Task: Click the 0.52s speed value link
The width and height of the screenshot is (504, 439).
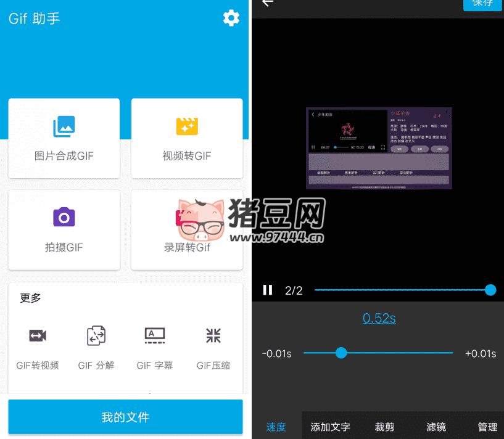Action: pos(379,318)
